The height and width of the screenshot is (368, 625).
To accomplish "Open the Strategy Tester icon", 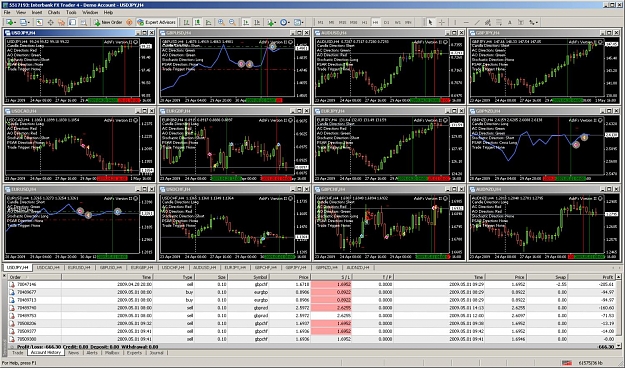I will [83, 22].
